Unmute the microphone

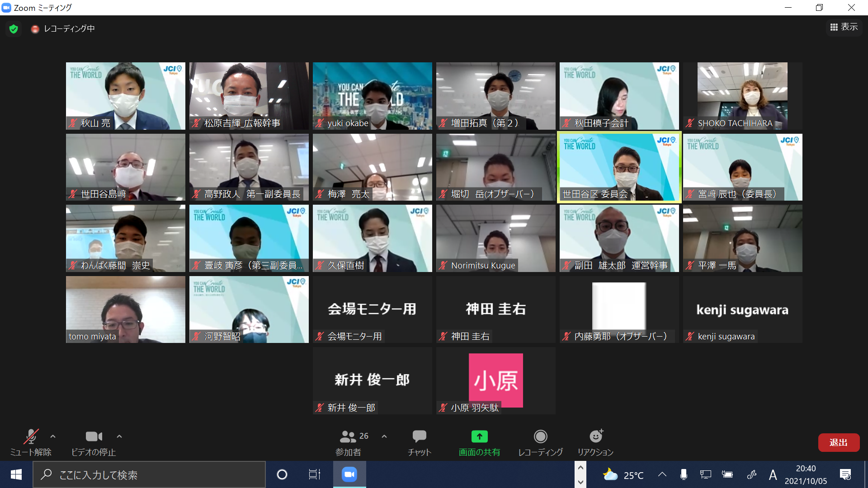tap(30, 436)
